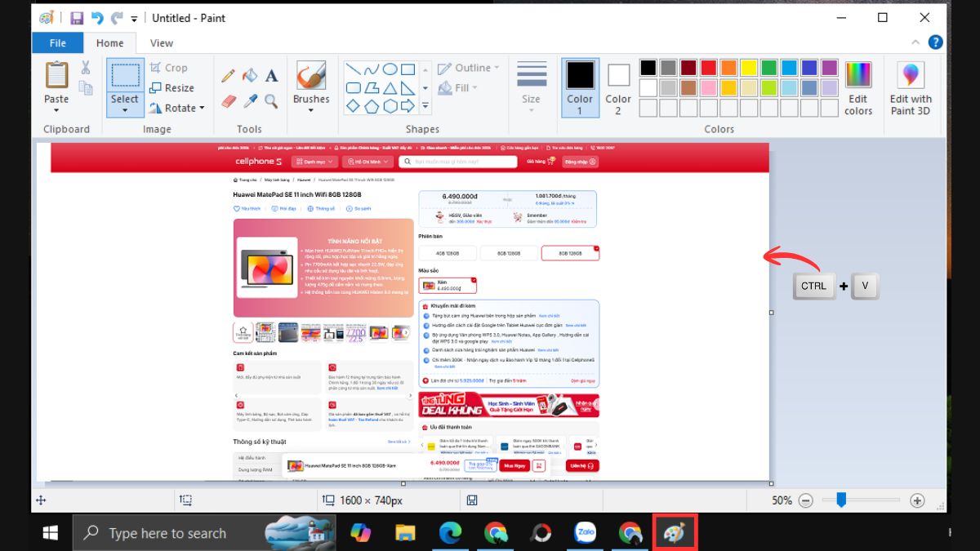The height and width of the screenshot is (551, 980).
Task: Click the Copy icon in Clipboard
Action: [85, 88]
